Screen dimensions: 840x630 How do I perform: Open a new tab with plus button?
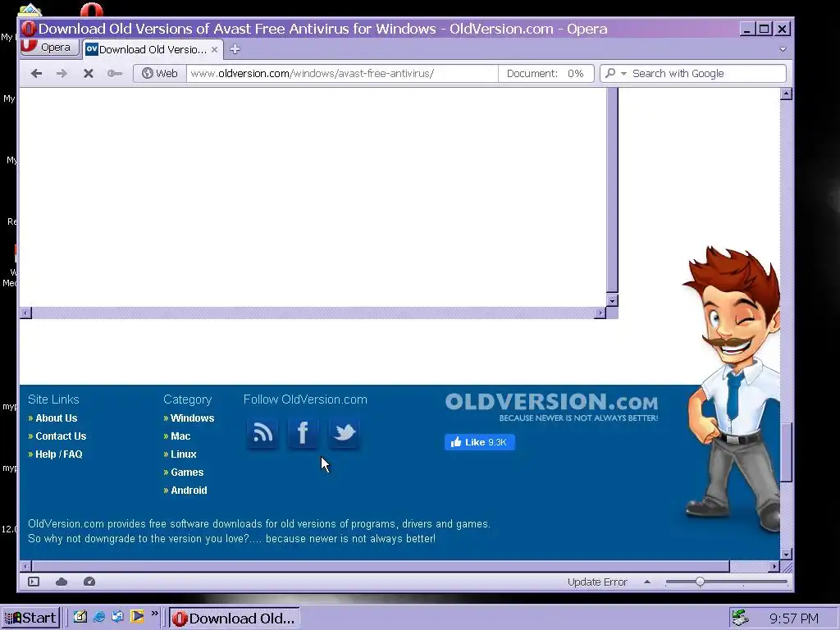point(235,49)
